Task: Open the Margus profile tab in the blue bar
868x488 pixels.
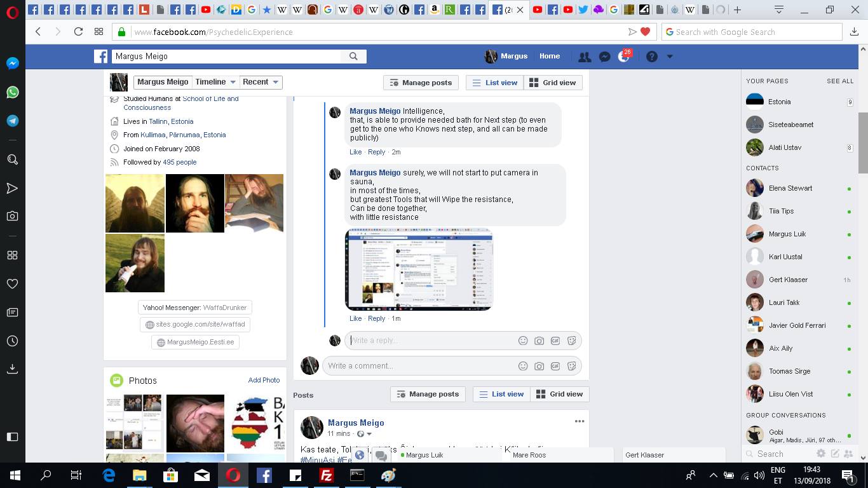Action: click(x=506, y=57)
